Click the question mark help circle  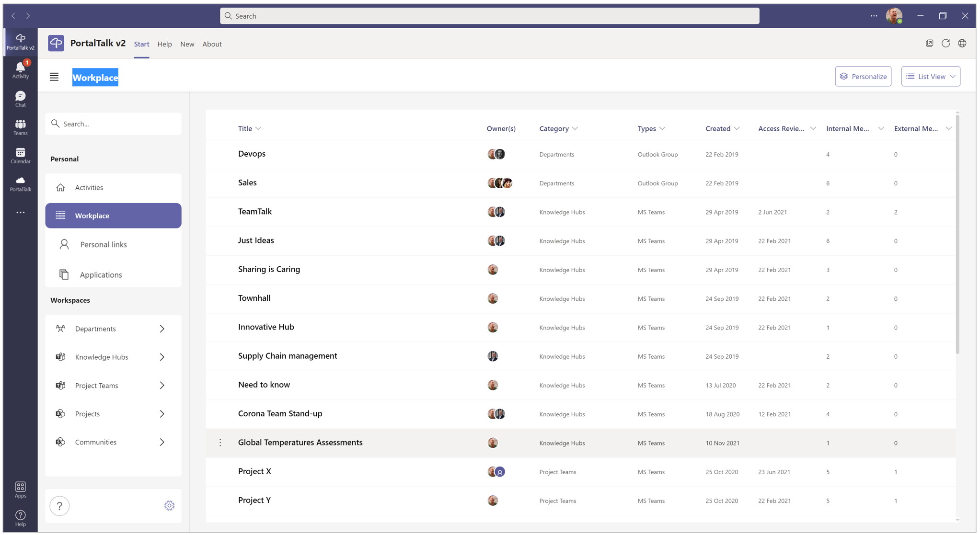pos(59,506)
